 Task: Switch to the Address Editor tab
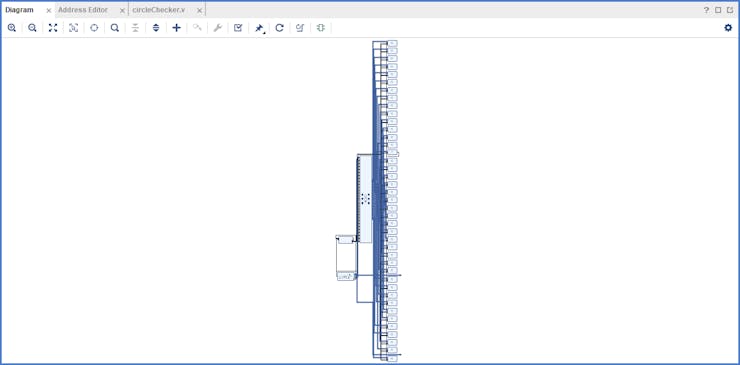tap(83, 10)
